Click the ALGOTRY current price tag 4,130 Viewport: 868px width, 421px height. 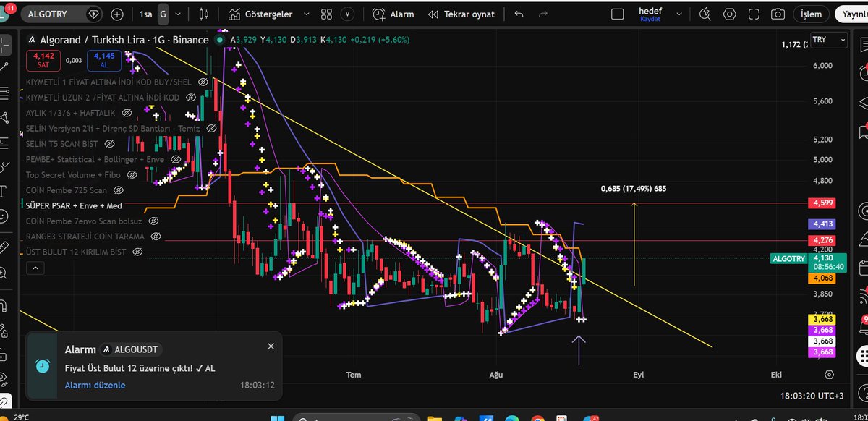(x=807, y=261)
